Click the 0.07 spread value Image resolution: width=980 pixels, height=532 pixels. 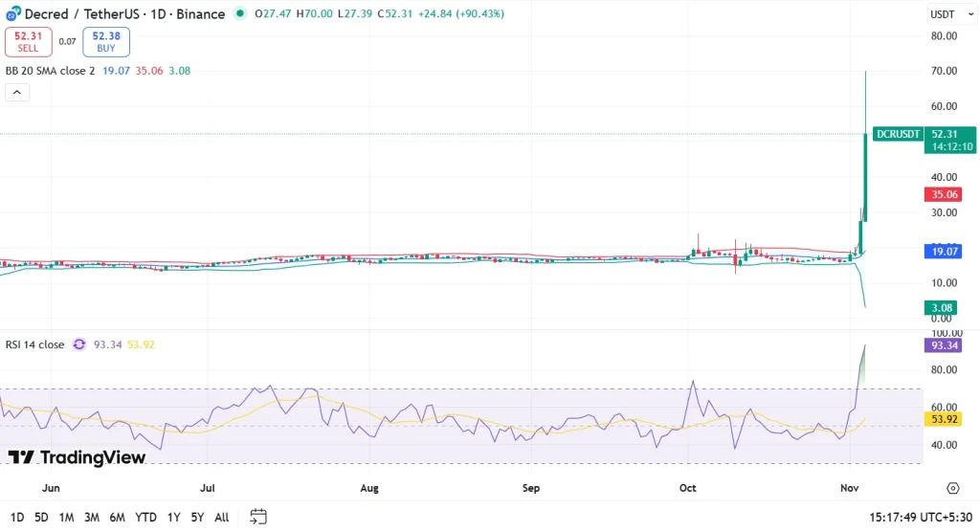(x=68, y=42)
